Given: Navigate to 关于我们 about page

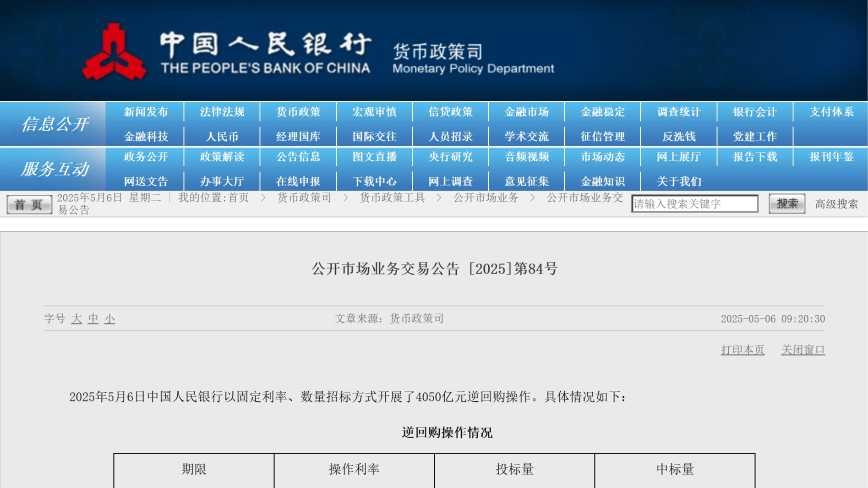Looking at the screenshot, I should [x=678, y=181].
